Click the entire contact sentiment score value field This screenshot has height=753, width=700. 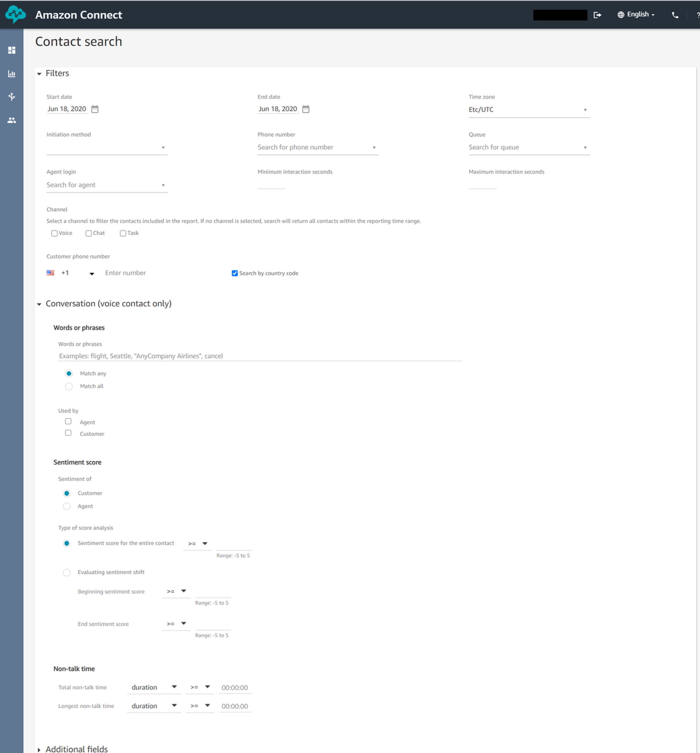coord(234,544)
